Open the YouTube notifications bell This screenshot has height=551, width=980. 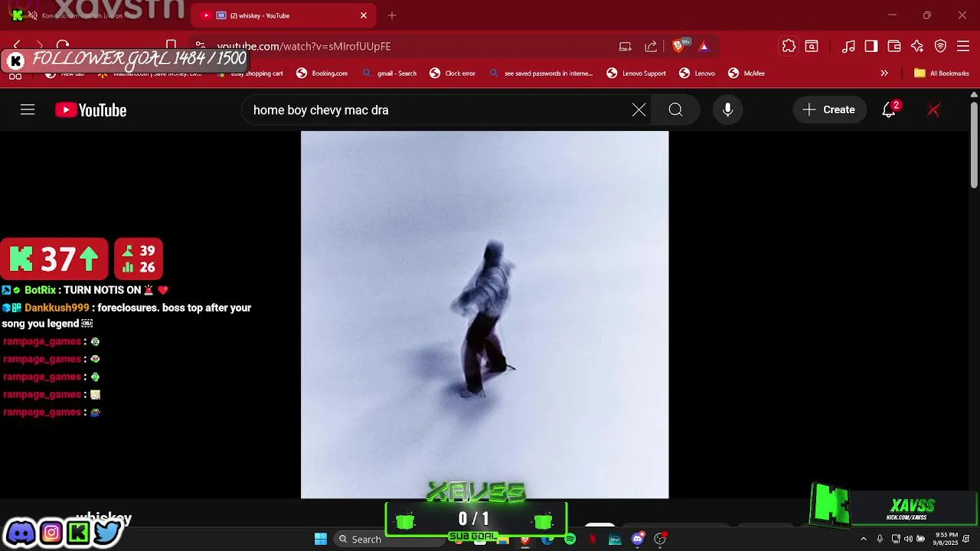tap(889, 110)
